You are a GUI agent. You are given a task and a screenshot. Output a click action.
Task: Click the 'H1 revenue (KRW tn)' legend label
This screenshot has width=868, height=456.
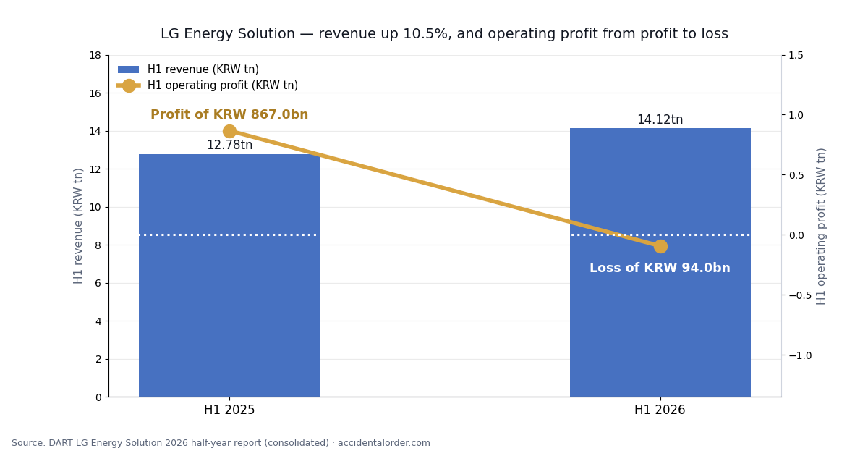(x=203, y=69)
